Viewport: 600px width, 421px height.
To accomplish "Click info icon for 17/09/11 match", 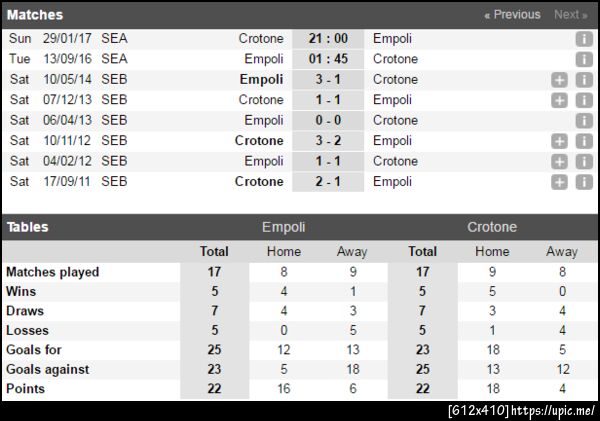I will click(584, 182).
